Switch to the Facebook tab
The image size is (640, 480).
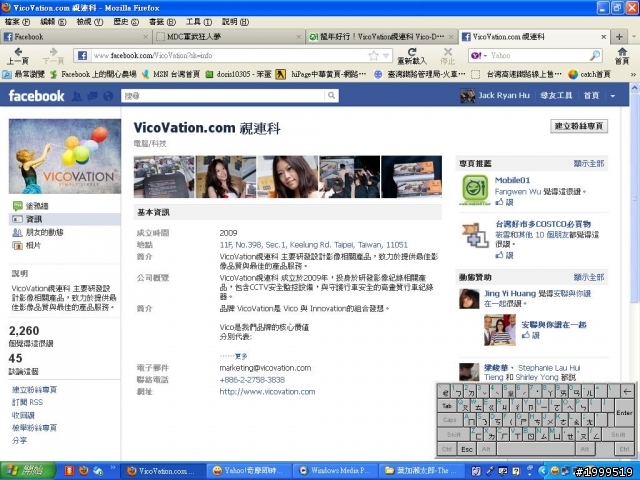coord(76,37)
